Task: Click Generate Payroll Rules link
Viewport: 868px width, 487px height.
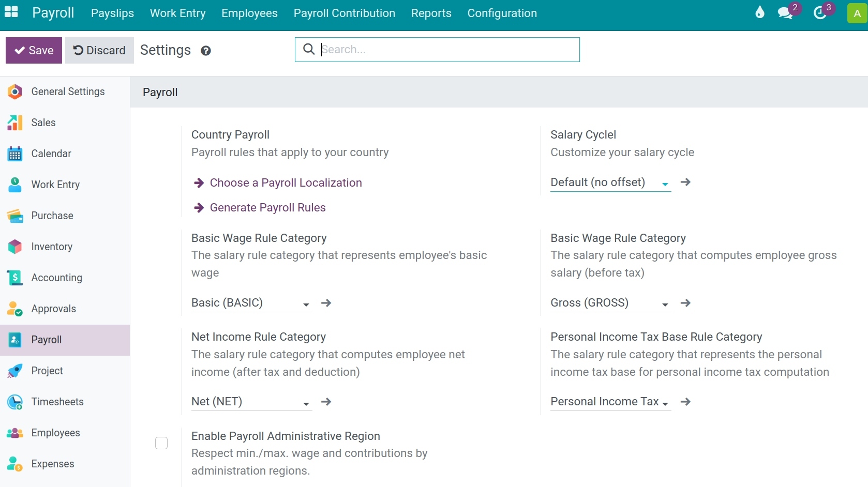Action: [267, 208]
